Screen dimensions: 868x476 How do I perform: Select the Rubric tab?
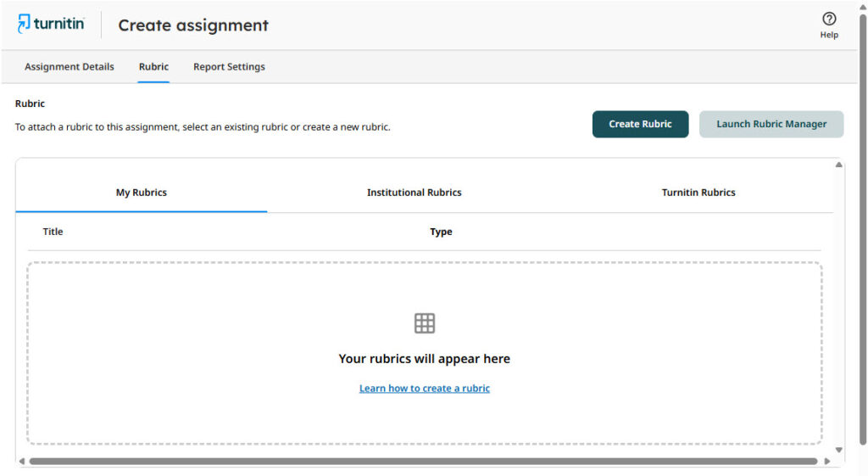(153, 67)
